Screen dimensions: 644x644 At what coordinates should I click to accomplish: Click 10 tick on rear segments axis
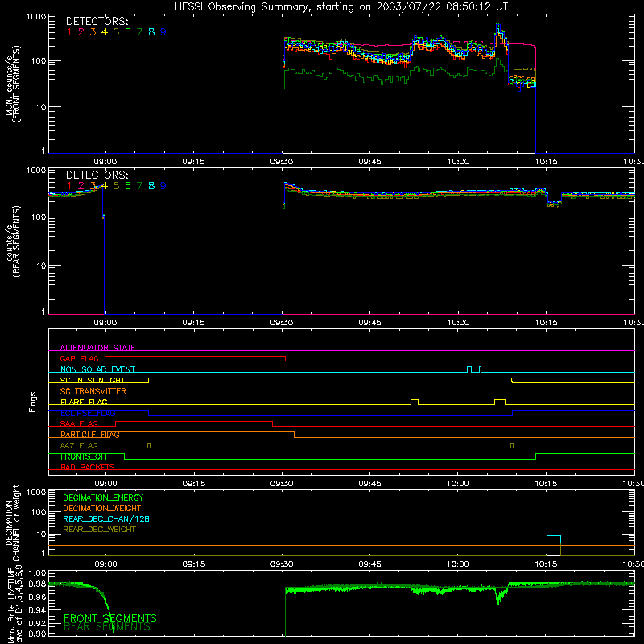point(40,266)
